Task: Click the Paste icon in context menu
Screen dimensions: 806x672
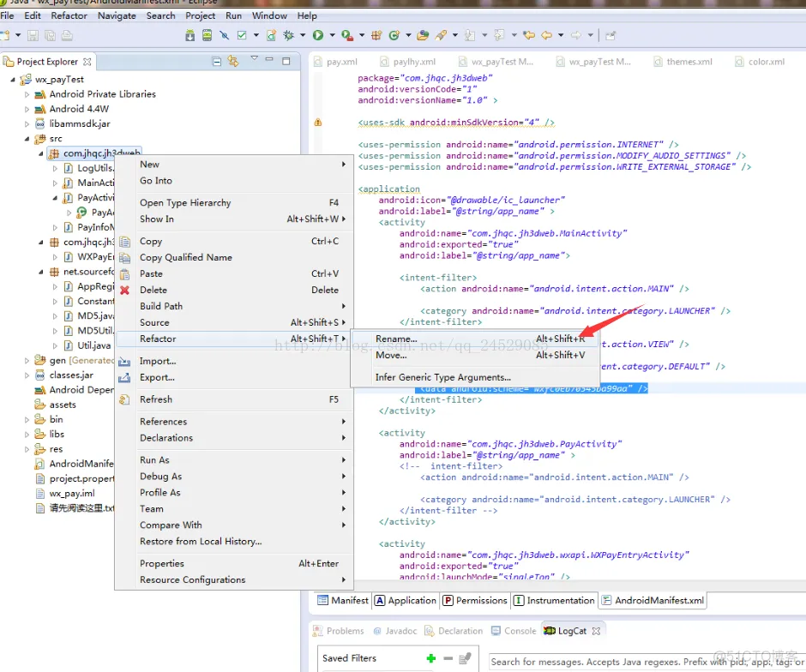Action: pyautogui.click(x=124, y=273)
